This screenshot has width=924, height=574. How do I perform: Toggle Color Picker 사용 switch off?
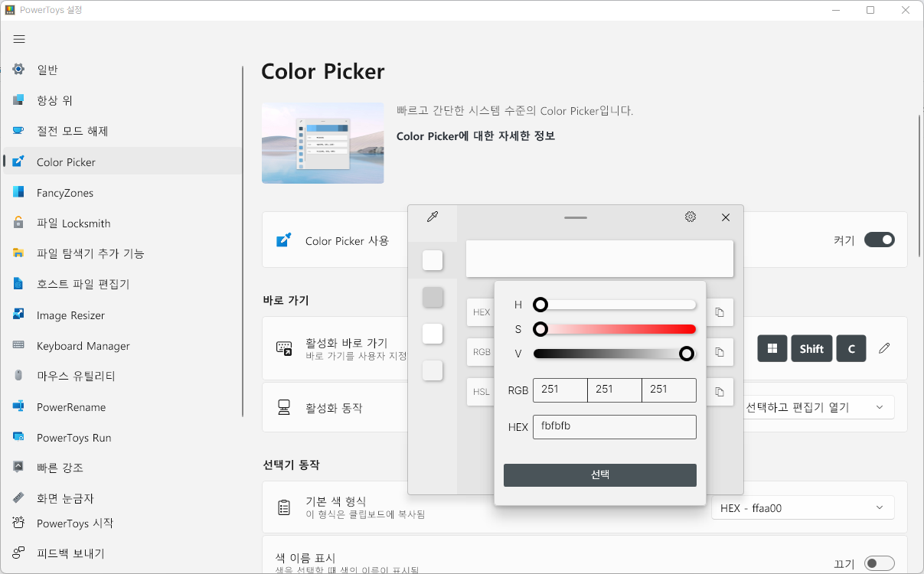[x=880, y=240]
